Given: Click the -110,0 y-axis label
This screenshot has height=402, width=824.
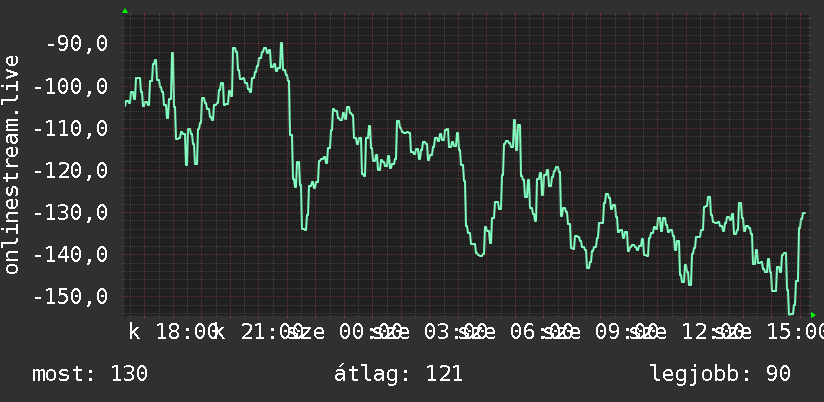Looking at the screenshot, I should click(71, 128).
